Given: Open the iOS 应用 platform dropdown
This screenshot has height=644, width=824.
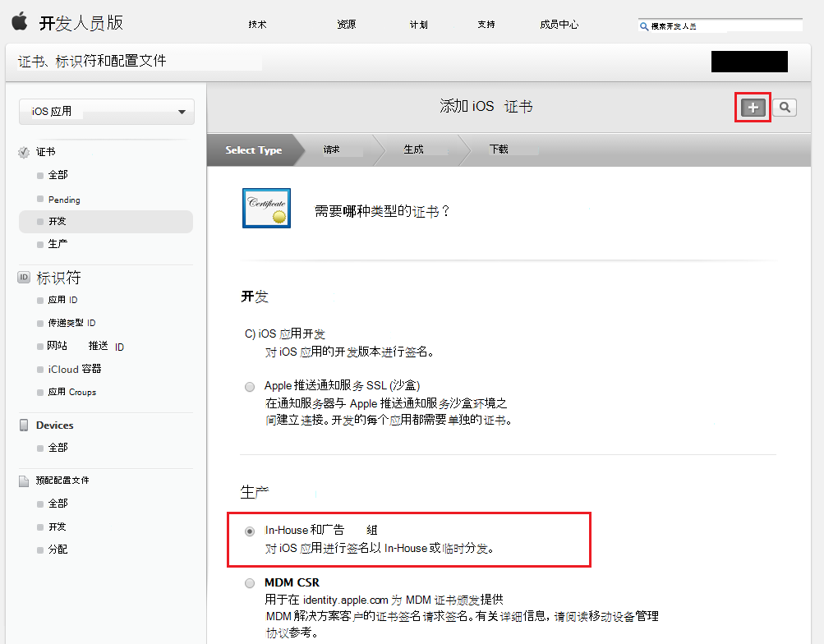Looking at the screenshot, I should coord(107,112).
